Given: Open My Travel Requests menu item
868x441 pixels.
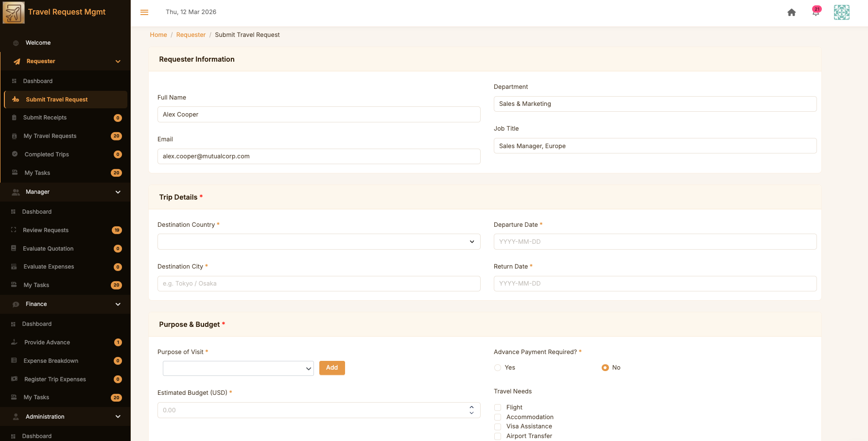Looking at the screenshot, I should [50, 136].
